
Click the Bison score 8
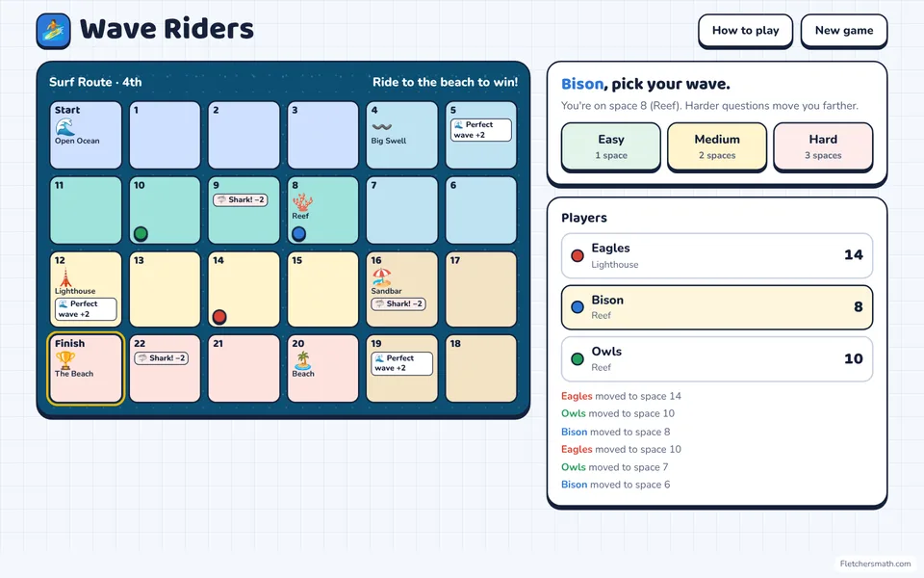858,306
